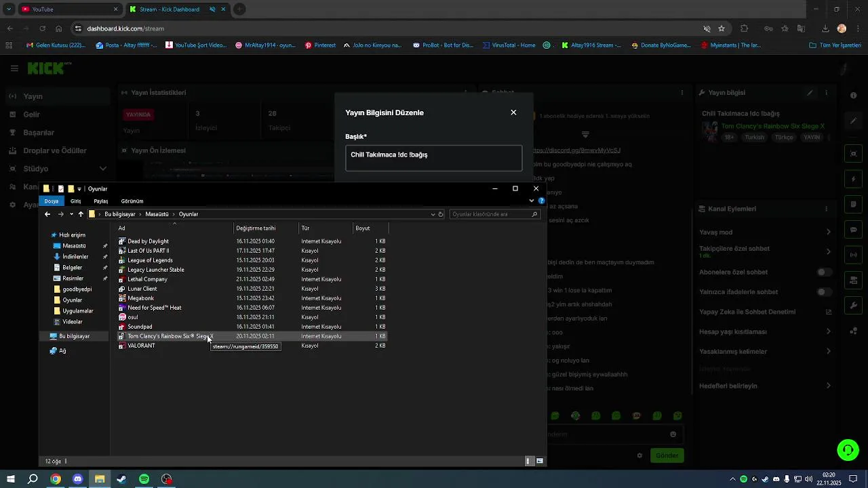The width and height of the screenshot is (868, 488).
Task: Click Bu bilgisayar in Explorer breadcrumb
Action: tap(120, 214)
